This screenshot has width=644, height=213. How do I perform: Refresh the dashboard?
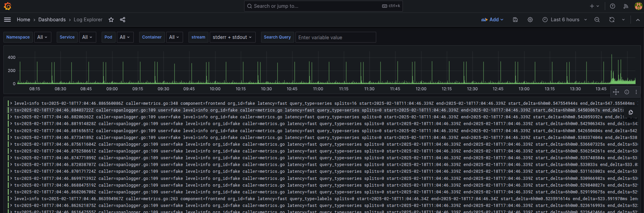coord(612,20)
